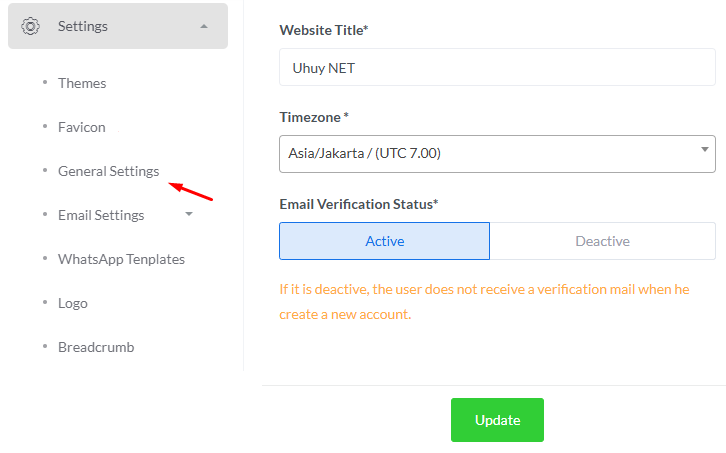This screenshot has height=453, width=726.
Task: Expand the Email Settings dropdown arrow
Action: [x=189, y=214]
